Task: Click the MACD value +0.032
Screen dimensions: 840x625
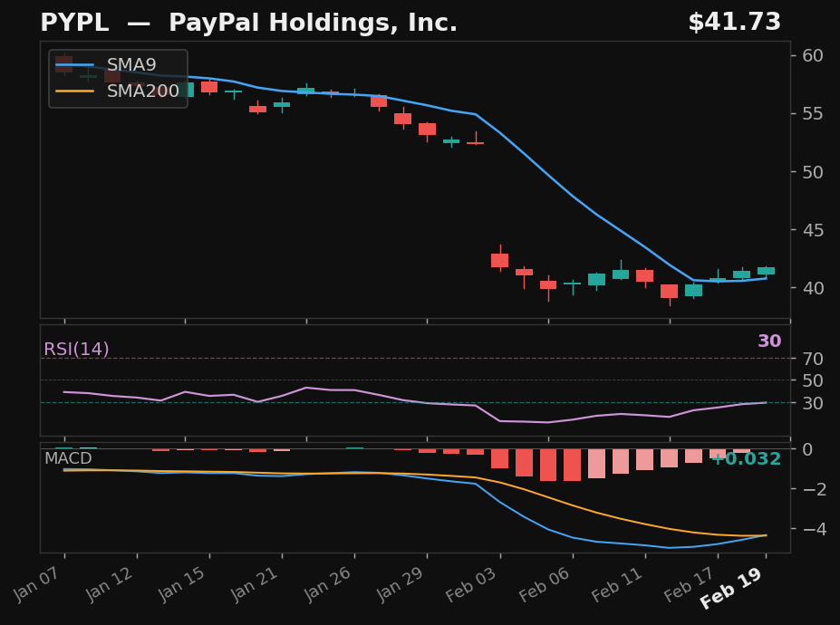Action: click(x=746, y=459)
